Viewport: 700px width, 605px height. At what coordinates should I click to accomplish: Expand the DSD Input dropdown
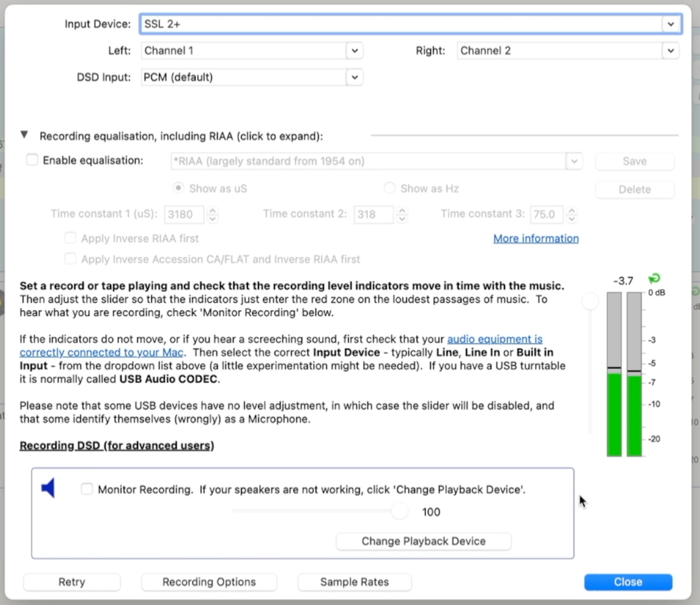[354, 77]
